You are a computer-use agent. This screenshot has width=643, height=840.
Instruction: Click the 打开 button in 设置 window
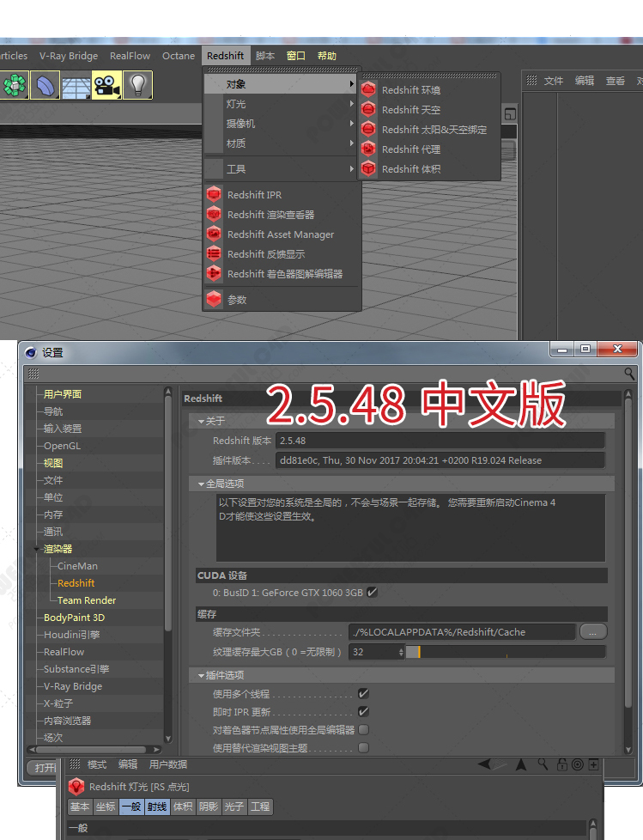44,768
